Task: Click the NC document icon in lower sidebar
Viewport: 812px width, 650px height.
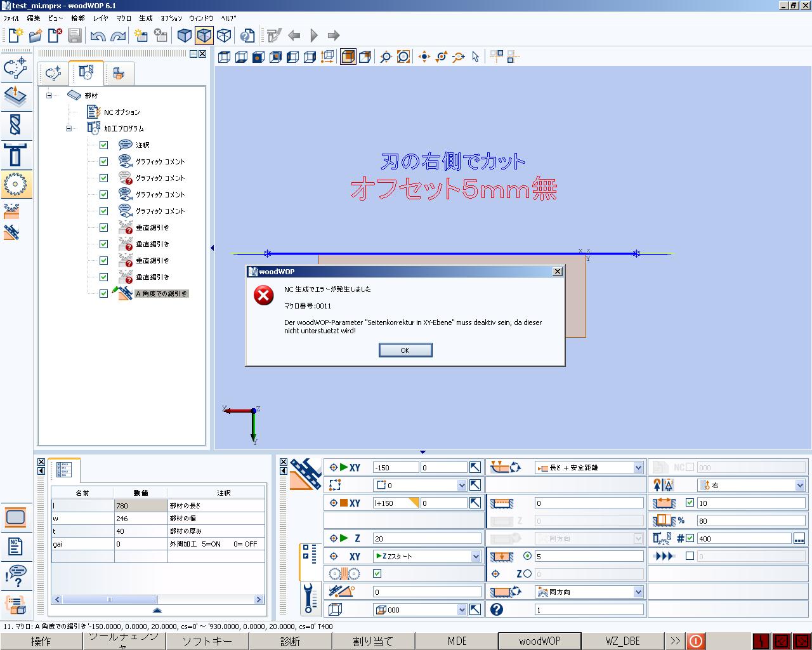Action: pos(15,546)
